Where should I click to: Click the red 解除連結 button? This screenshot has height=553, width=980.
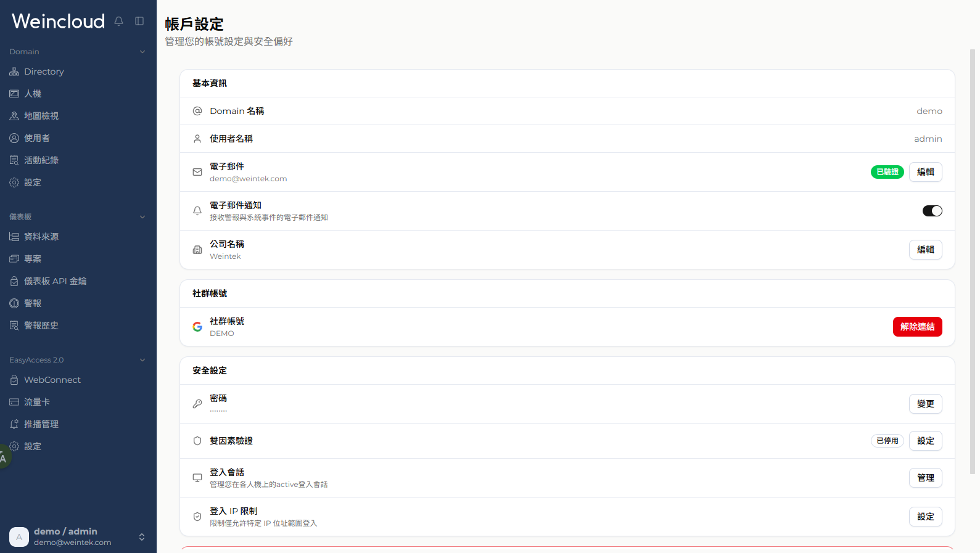tap(917, 327)
